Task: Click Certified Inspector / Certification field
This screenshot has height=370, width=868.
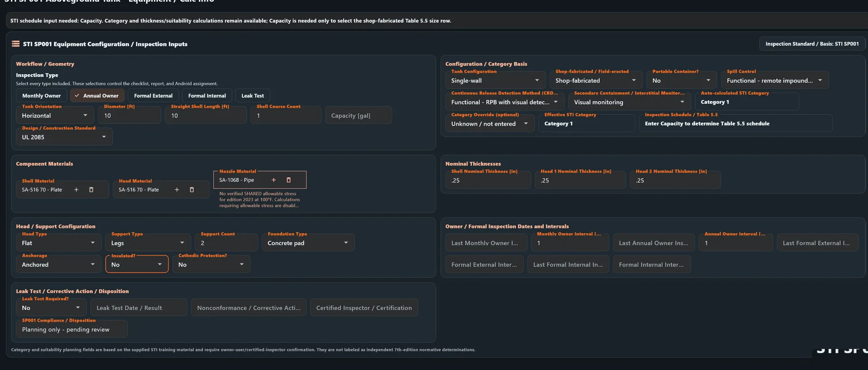Action: (364, 308)
